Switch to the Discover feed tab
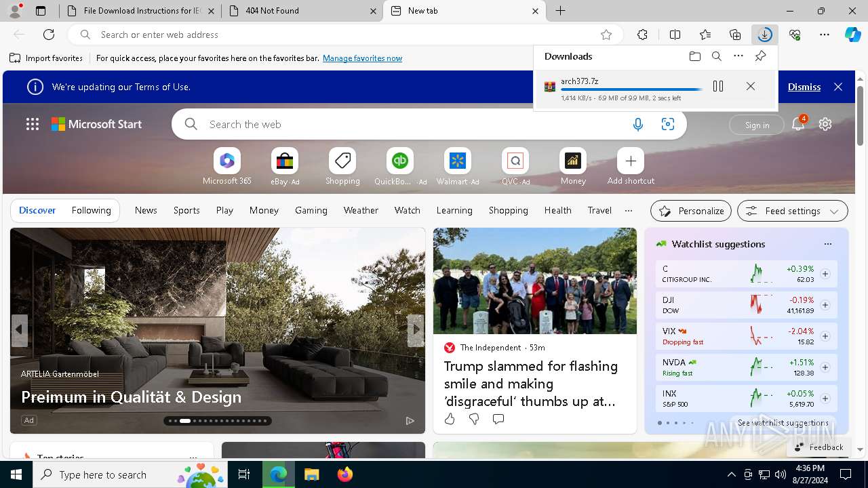 [37, 210]
